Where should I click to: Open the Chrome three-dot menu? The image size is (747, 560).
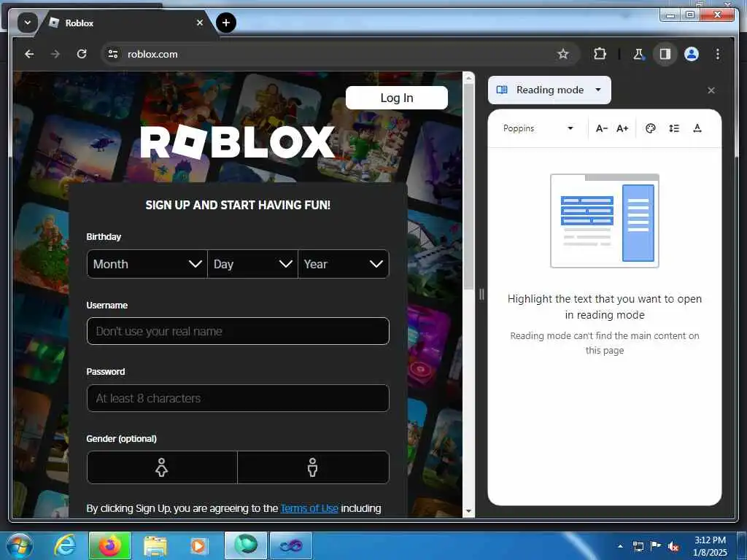tap(718, 54)
